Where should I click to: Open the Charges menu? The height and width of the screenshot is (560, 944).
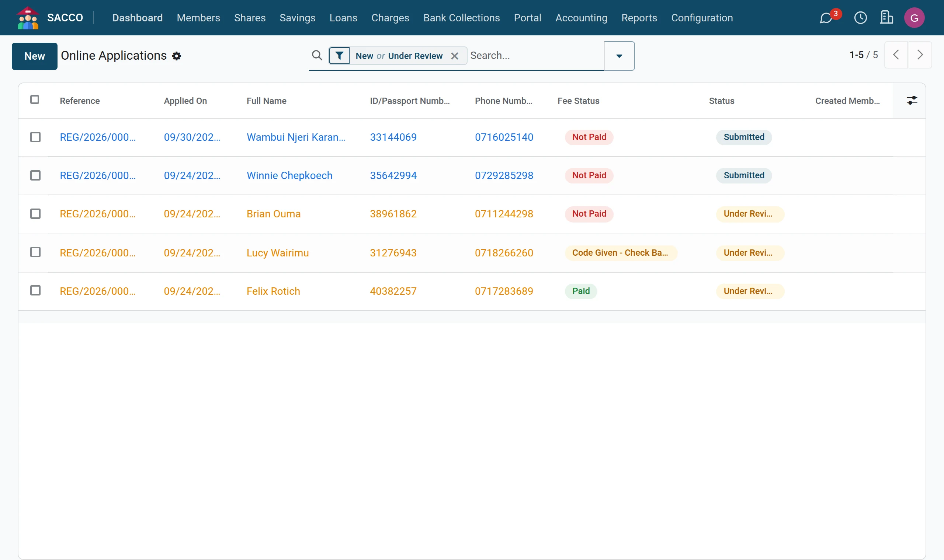coord(390,18)
